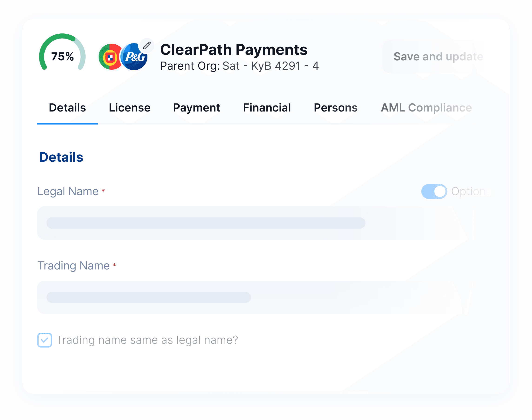The height and width of the screenshot is (420, 532).
Task: Click the 'Trading name same as legal name?' label
Action: [147, 340]
